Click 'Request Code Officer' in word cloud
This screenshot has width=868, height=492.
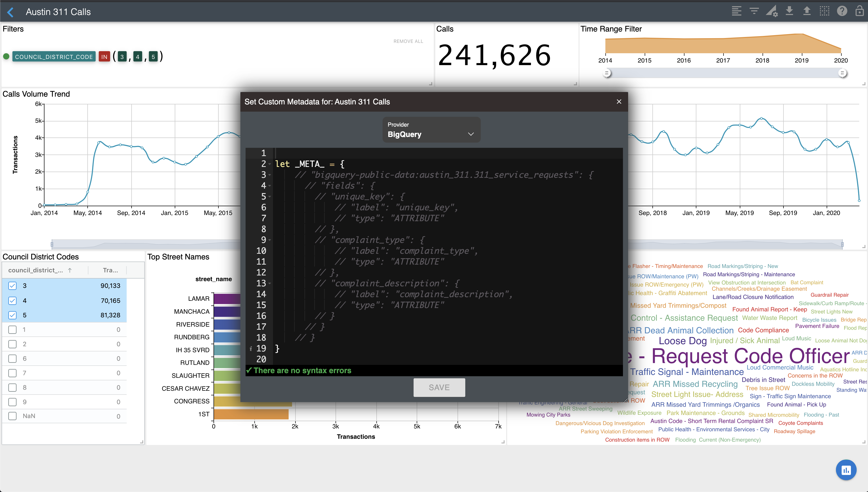coord(750,356)
